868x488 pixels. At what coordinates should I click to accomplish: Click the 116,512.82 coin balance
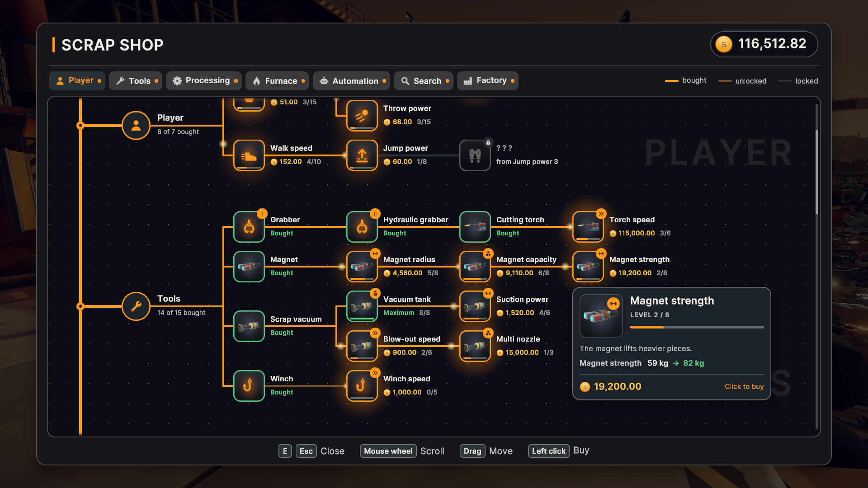tap(764, 44)
